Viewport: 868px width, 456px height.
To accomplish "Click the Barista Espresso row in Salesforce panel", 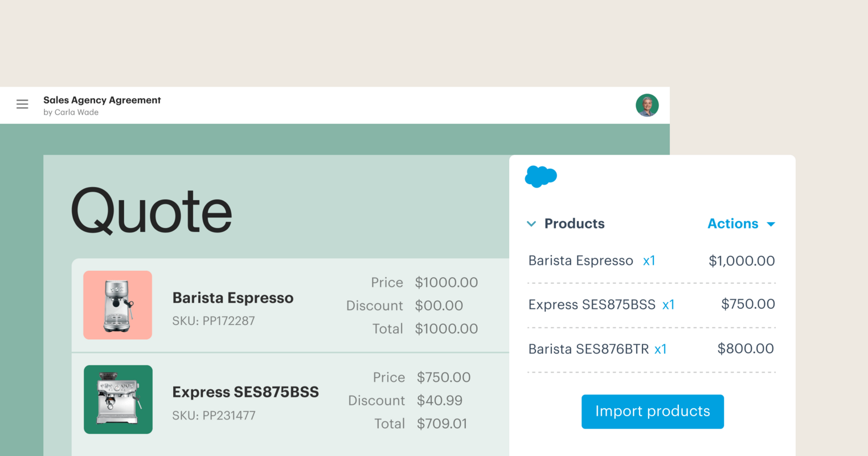I will (x=580, y=260).
